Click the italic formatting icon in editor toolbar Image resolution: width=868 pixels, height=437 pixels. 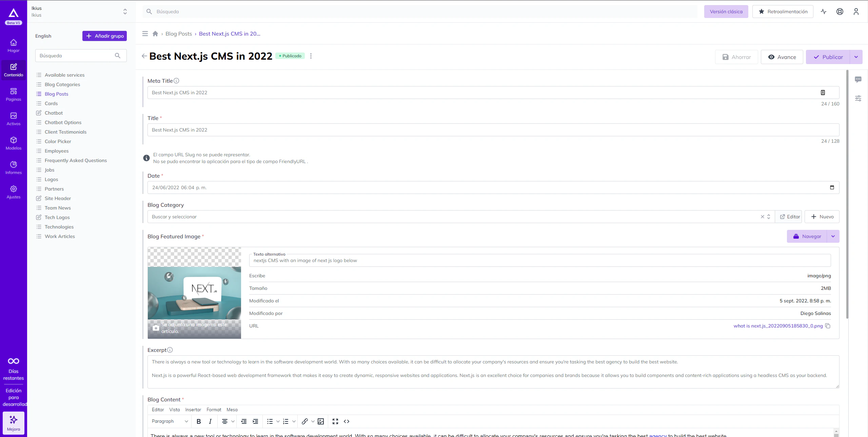pyautogui.click(x=211, y=421)
